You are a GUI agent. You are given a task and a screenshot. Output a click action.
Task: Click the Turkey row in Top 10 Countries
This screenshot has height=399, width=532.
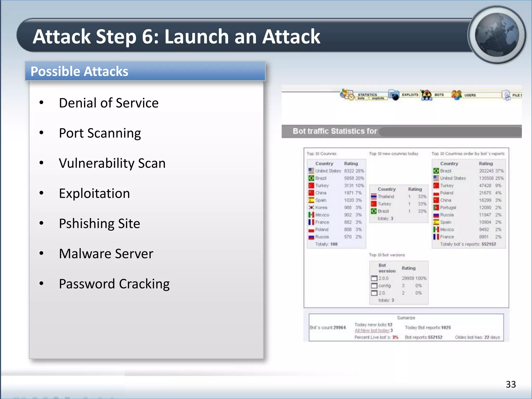336,185
